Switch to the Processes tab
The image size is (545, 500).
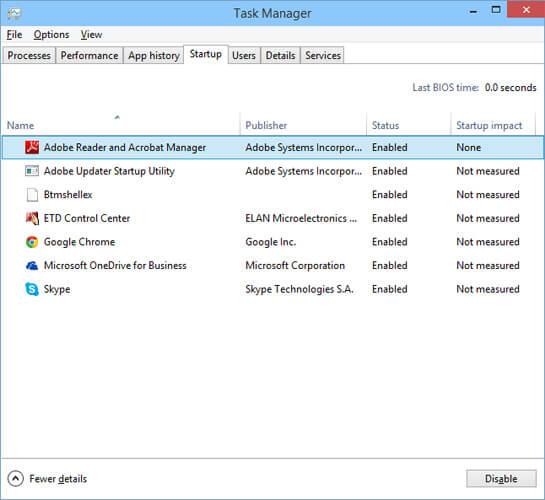[29, 56]
